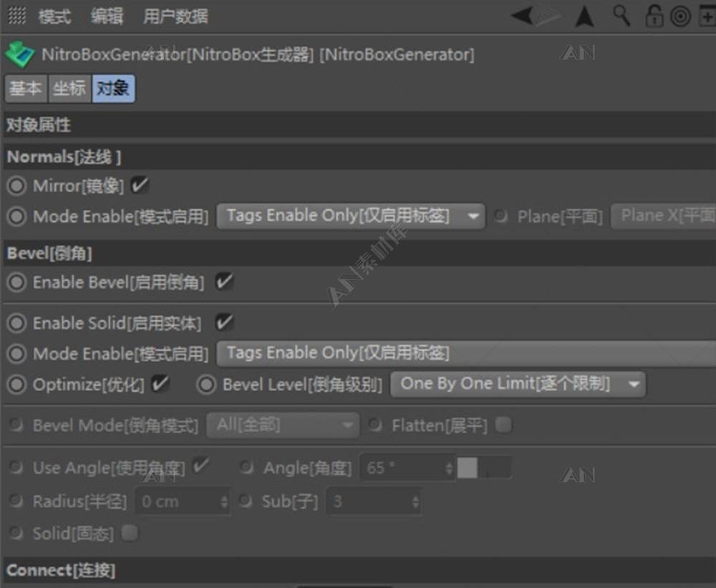The height and width of the screenshot is (588, 716).
Task: Open Normals Mode Enable dropdown
Action: click(x=351, y=216)
